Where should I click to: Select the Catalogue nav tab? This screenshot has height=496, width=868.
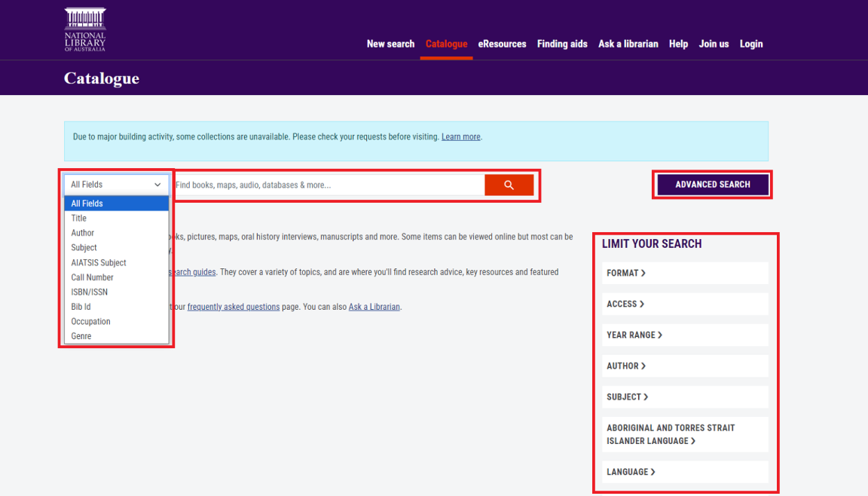[446, 44]
